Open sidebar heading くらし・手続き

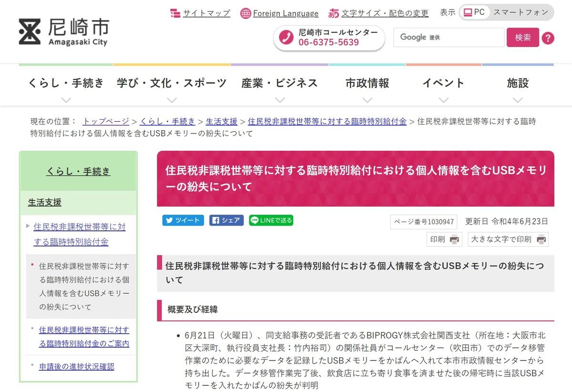[x=78, y=171]
